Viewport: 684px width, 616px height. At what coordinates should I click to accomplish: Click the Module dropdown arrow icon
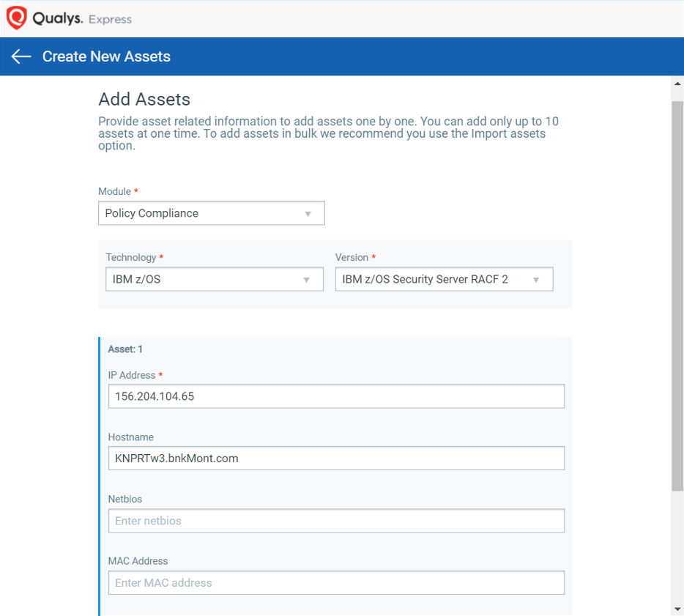coord(308,214)
